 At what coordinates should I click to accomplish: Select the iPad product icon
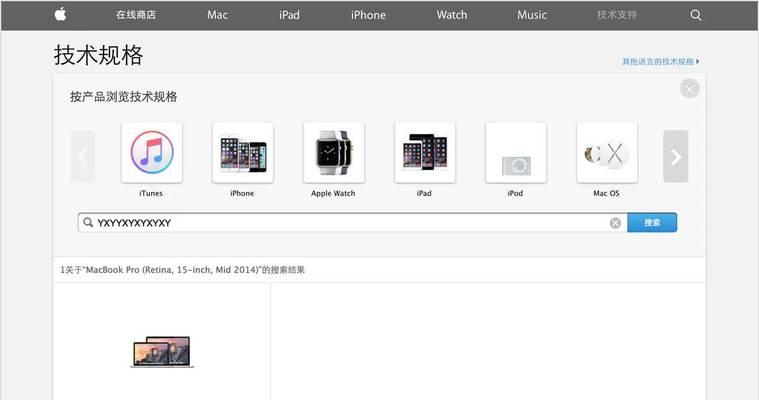coord(425,153)
